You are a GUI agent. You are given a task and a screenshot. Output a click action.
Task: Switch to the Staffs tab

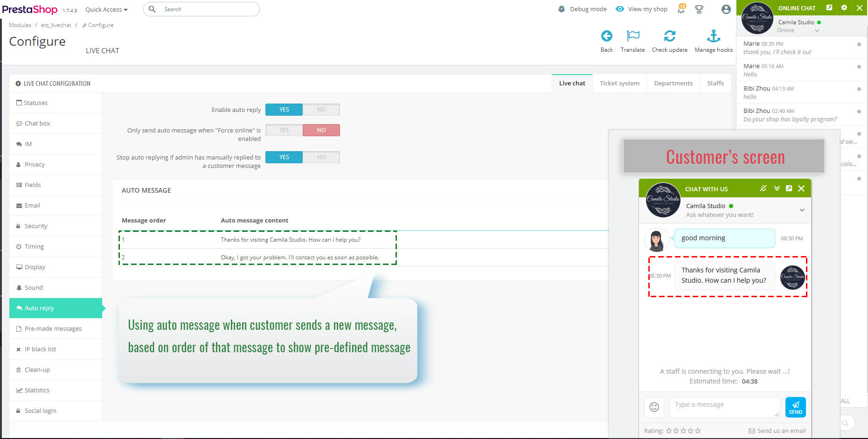tap(715, 84)
